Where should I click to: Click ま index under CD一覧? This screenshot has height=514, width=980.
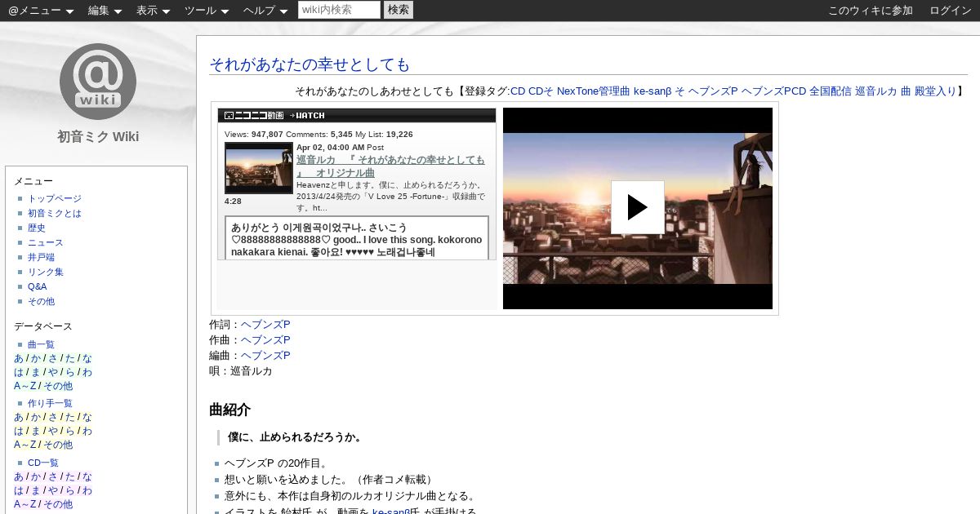(x=36, y=490)
